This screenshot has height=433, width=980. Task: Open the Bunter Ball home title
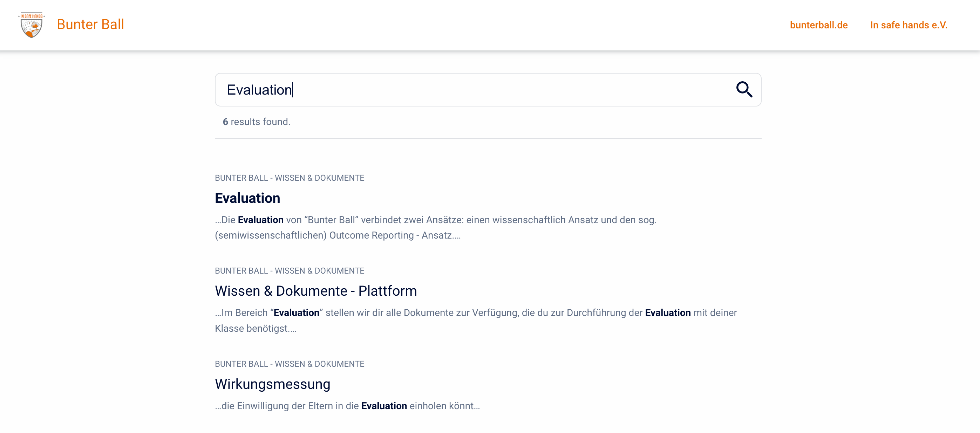(90, 24)
